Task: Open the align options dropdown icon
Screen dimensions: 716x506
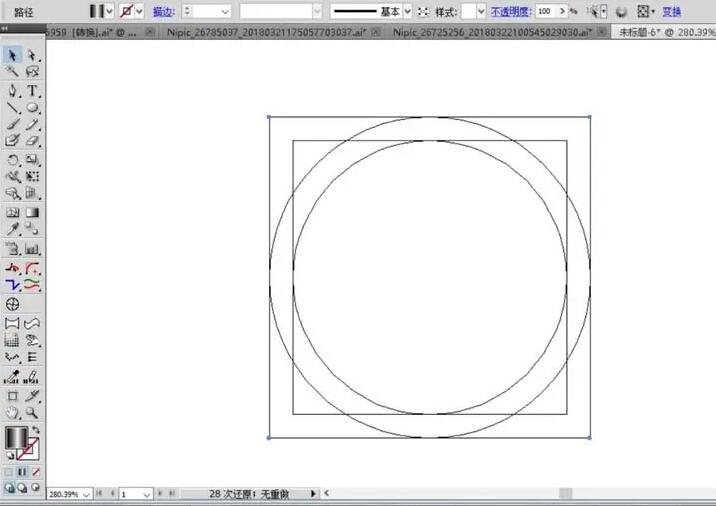Action: 645,11
